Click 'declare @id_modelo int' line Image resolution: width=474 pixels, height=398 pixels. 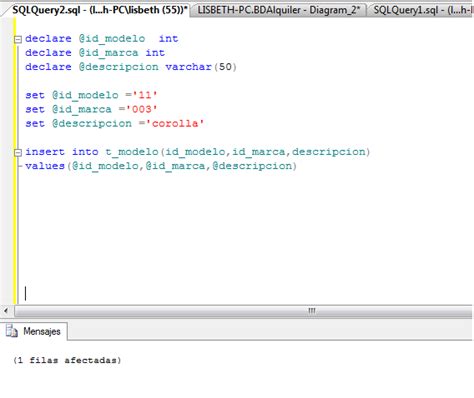pyautogui.click(x=102, y=39)
